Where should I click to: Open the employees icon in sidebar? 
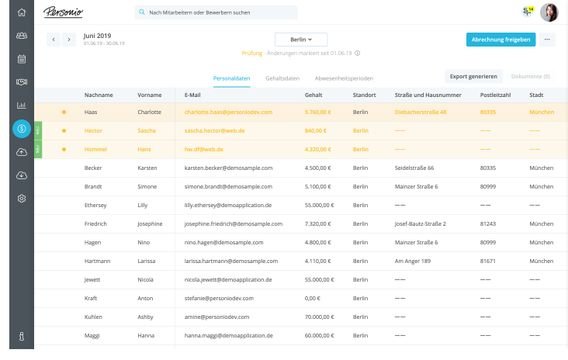22,35
